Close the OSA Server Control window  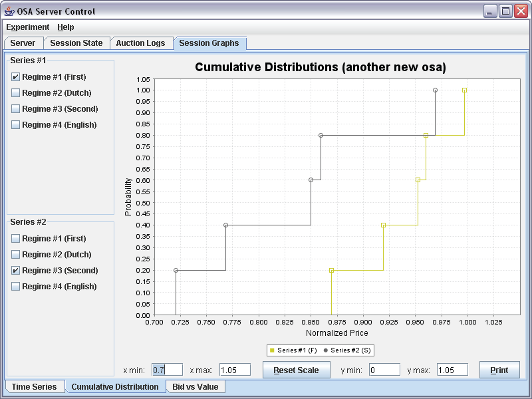click(521, 11)
